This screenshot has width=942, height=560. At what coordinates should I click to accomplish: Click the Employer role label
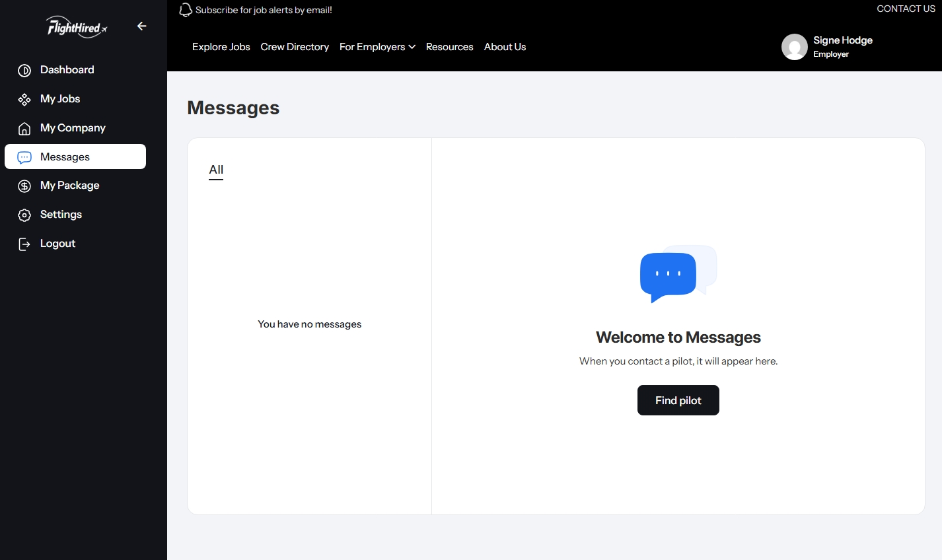[831, 54]
